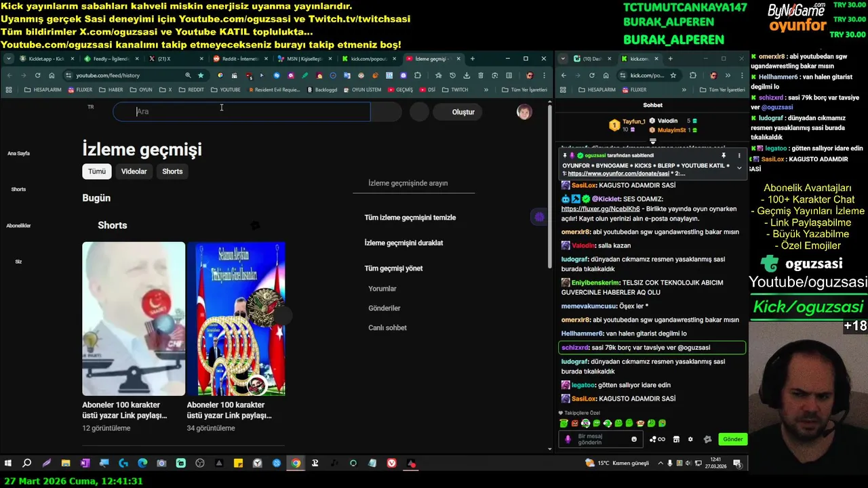Open the Shorts thumbnail with 34 görüntüleme

coord(236,319)
